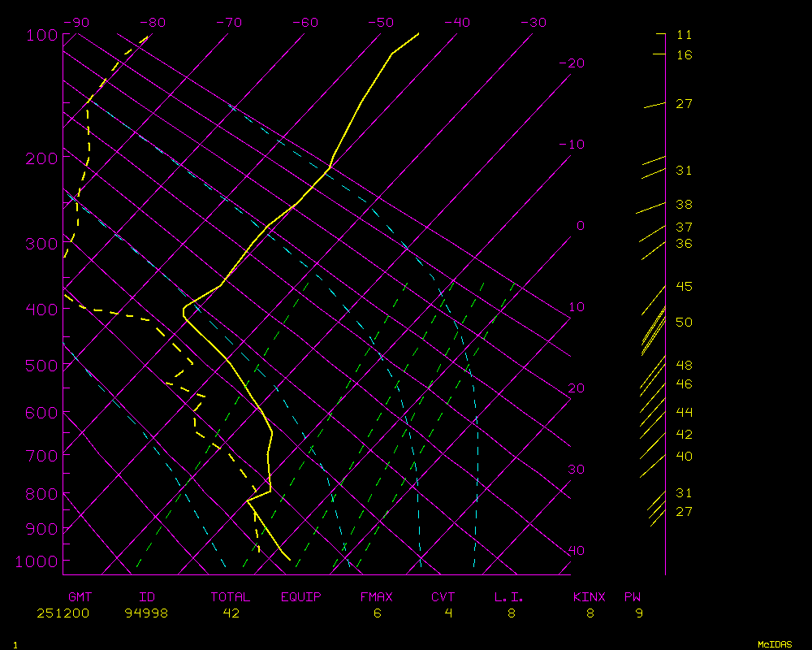
Task: Click the wind speed value 50
Action: [x=684, y=323]
